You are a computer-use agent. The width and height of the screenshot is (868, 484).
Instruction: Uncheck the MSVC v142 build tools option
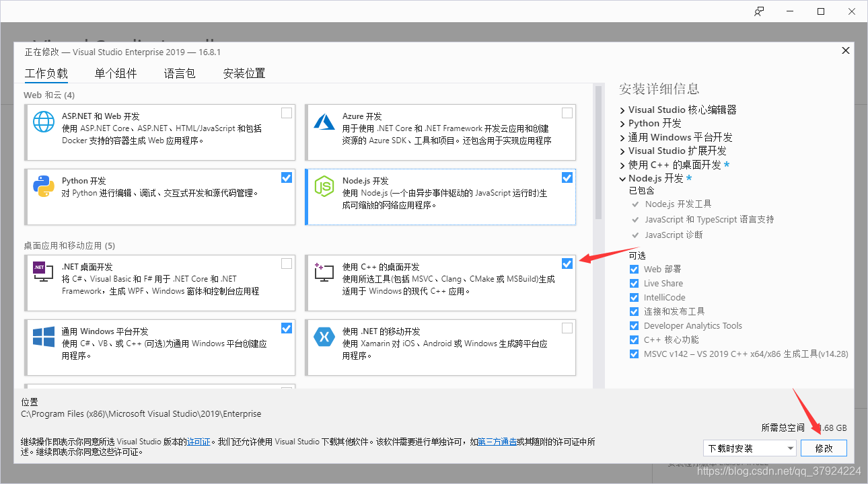point(634,354)
